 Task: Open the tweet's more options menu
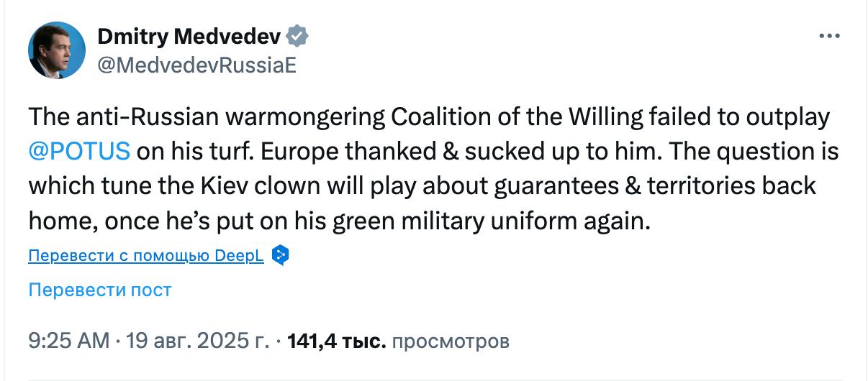(830, 36)
